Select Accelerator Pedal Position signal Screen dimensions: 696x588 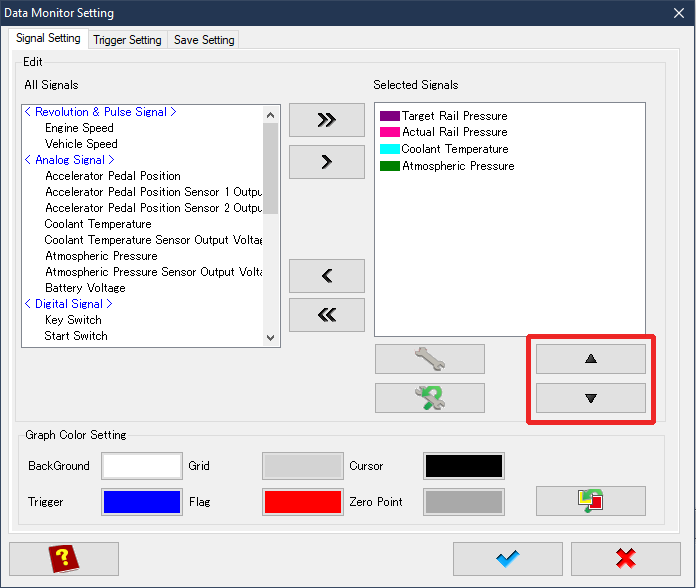point(113,176)
